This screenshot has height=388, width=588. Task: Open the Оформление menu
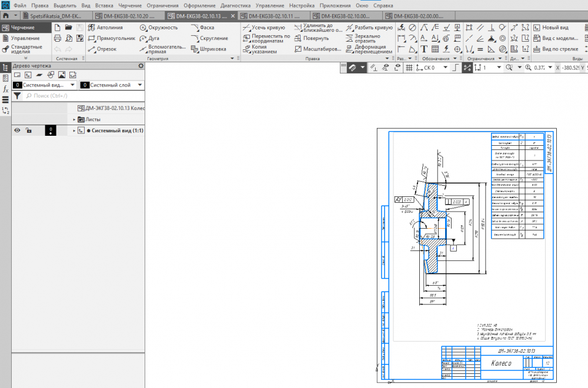(200, 5)
